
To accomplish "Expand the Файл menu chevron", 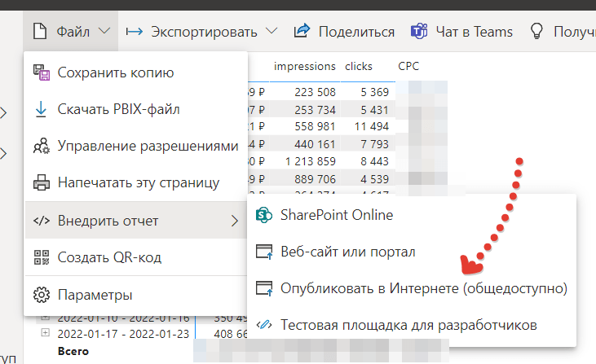I will pos(104,32).
